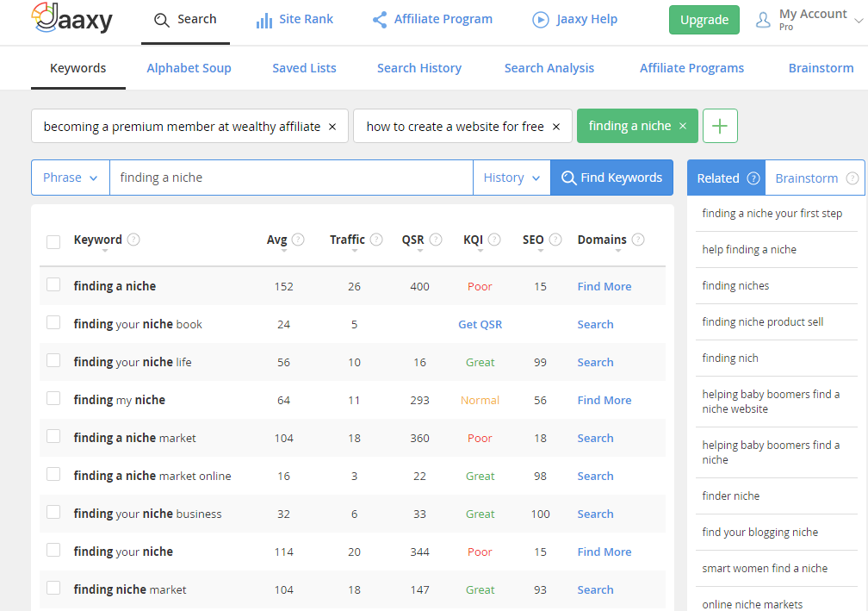Click Search domains for 'finding niche market'
Image resolution: width=868 pixels, height=611 pixels.
click(595, 590)
